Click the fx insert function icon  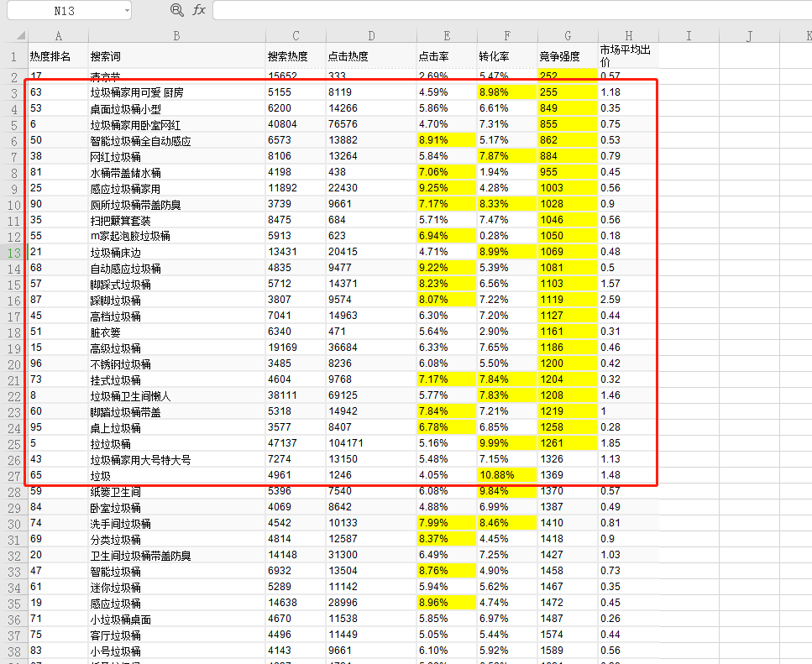point(199,10)
